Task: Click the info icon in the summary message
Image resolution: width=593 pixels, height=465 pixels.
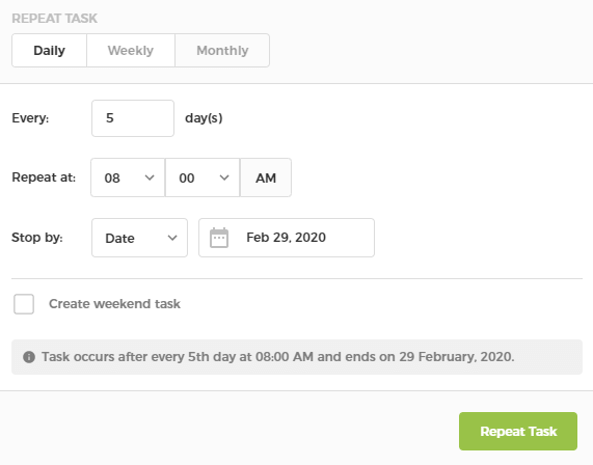Action: tap(29, 357)
